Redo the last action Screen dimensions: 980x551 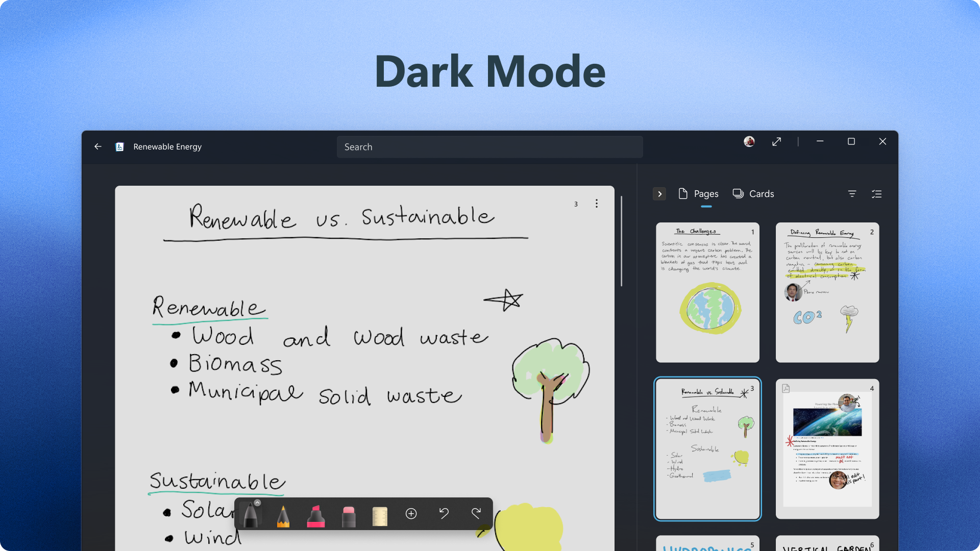[x=476, y=513]
